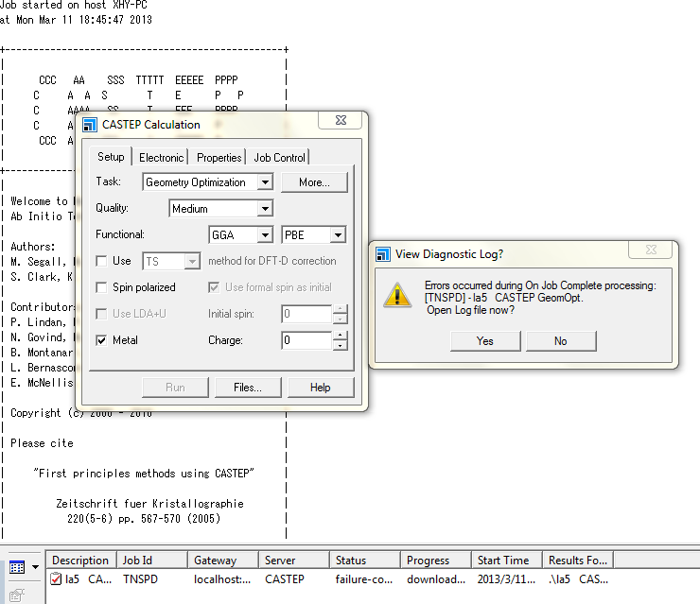
Task: Click the job list view icon
Action: 17,567
